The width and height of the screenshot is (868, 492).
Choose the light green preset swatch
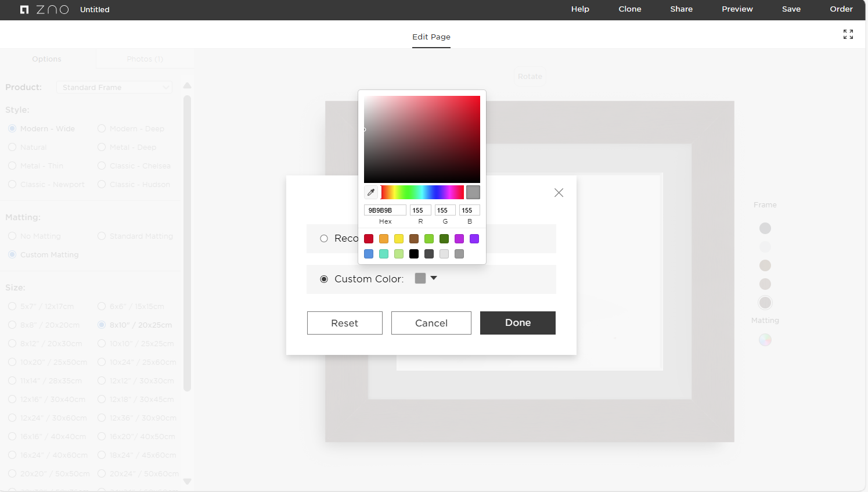pos(429,239)
